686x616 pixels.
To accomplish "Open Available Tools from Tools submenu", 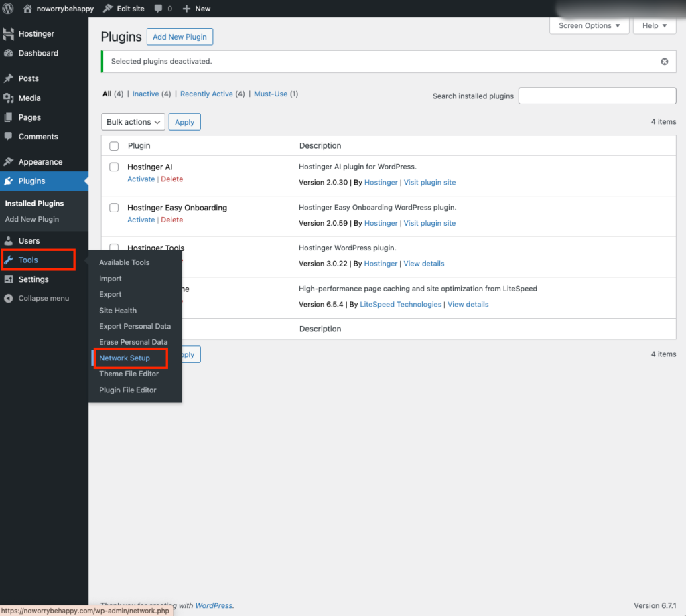I will click(x=124, y=262).
